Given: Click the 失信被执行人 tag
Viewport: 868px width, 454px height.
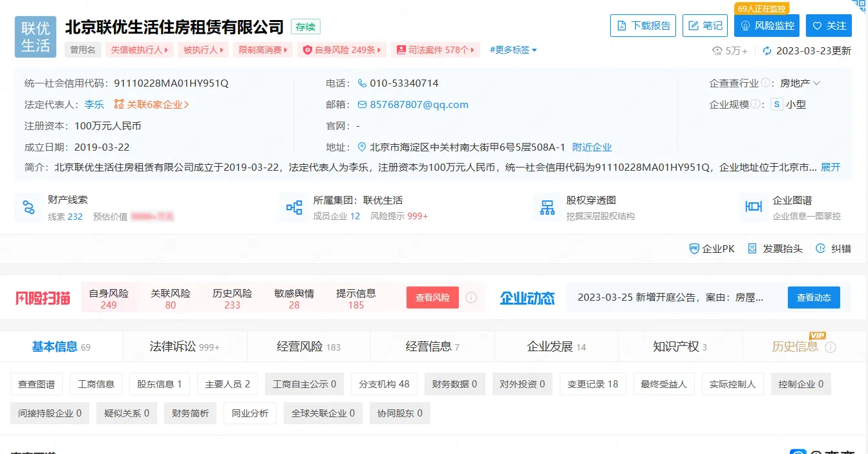Looking at the screenshot, I should 140,50.
